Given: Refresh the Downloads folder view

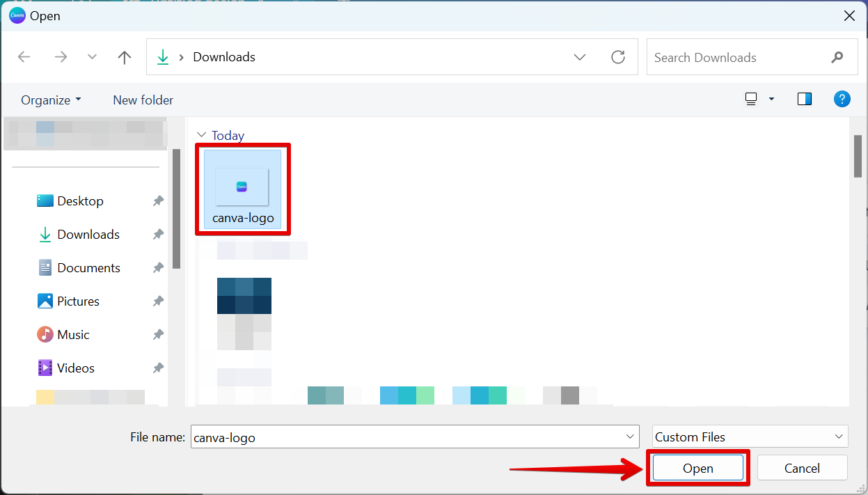Looking at the screenshot, I should [617, 57].
